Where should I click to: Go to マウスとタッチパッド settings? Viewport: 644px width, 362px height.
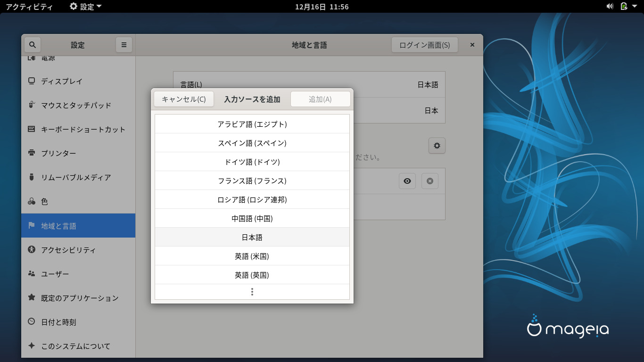click(76, 105)
